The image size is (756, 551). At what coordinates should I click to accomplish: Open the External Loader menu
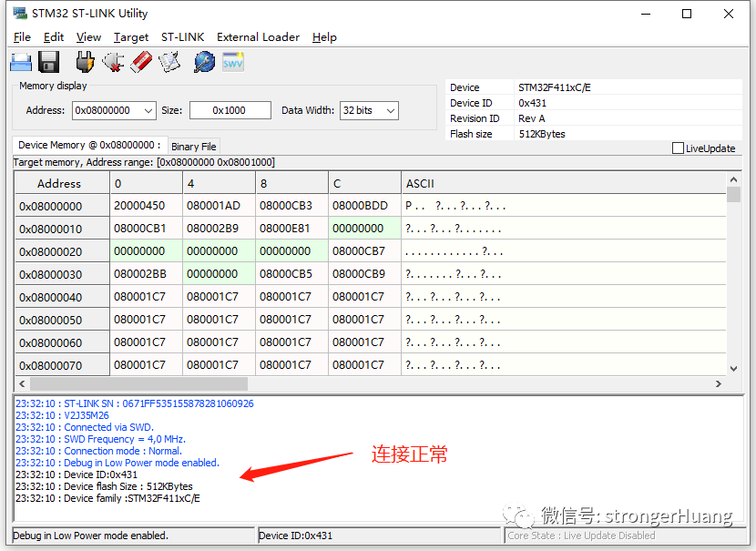[x=258, y=37]
